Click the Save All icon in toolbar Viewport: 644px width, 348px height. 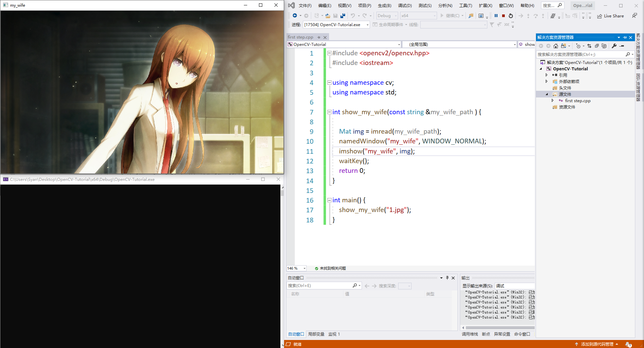[x=342, y=16]
